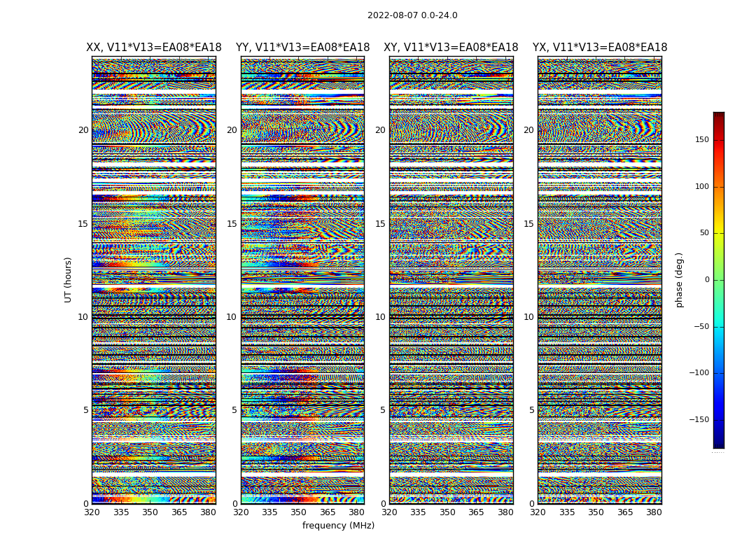This screenshot has height=560, width=735.
Task: Click the 320 frequency tick under XX plot
Action: point(92,512)
